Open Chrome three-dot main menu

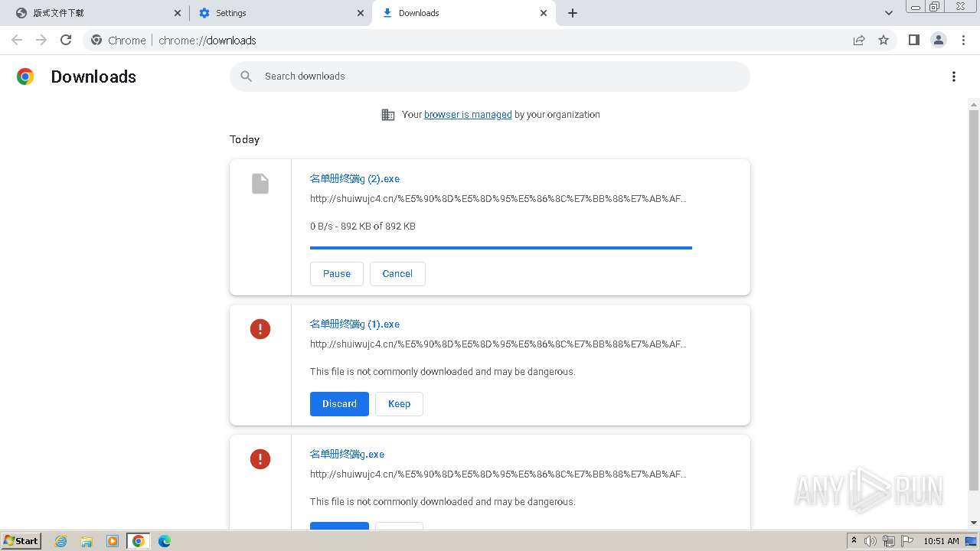[964, 40]
